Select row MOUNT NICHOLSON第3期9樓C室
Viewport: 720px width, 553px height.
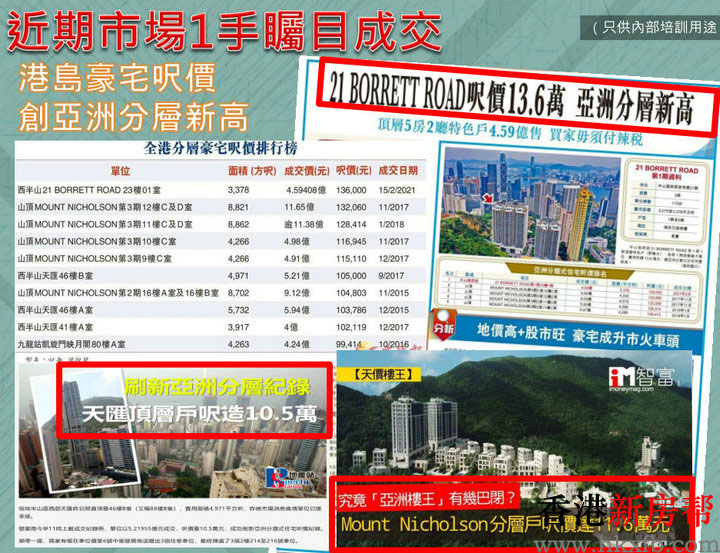[x=221, y=259]
